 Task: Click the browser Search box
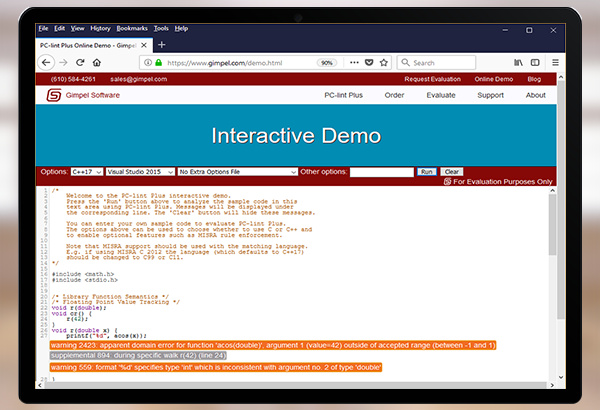pos(436,62)
